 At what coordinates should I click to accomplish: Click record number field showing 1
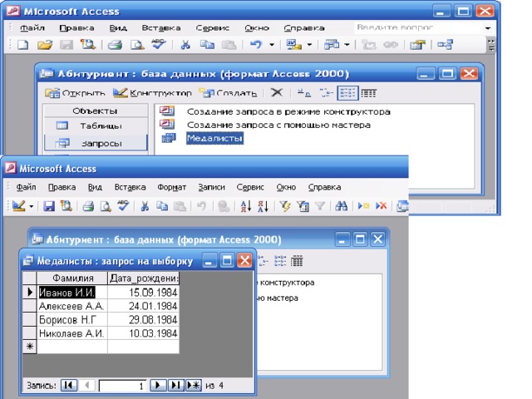[122, 386]
